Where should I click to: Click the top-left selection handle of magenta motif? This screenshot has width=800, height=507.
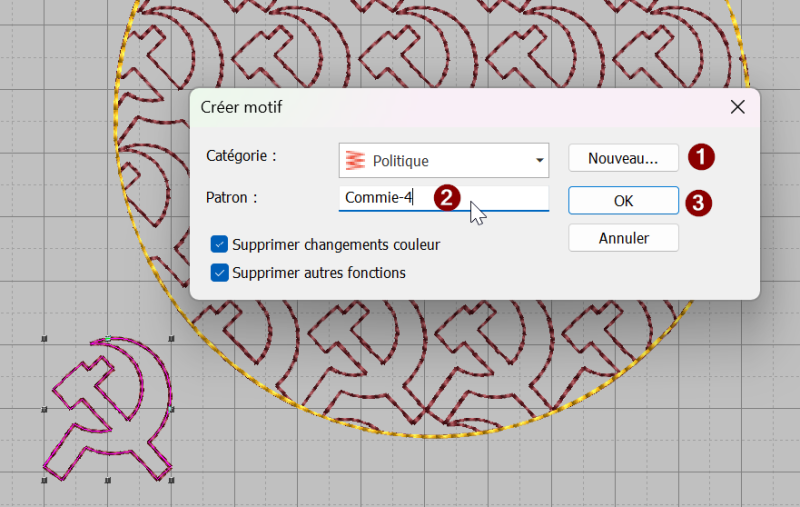pos(44,339)
